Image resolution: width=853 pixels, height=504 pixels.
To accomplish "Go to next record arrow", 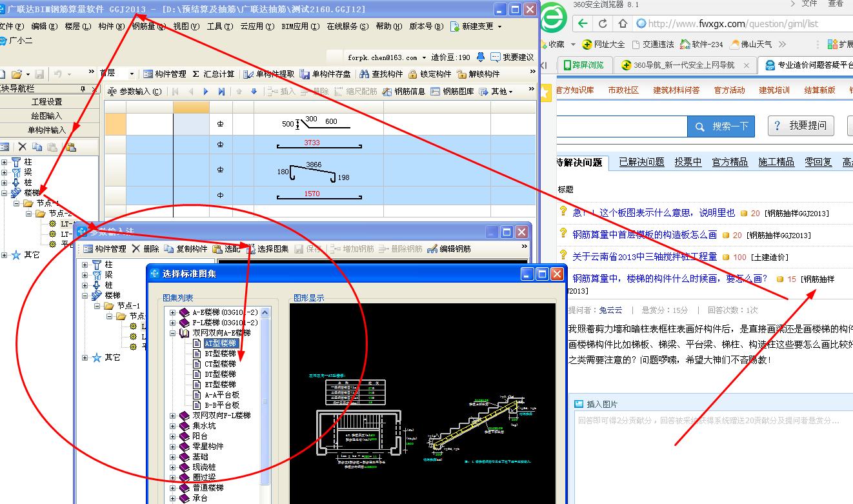I will (x=206, y=92).
